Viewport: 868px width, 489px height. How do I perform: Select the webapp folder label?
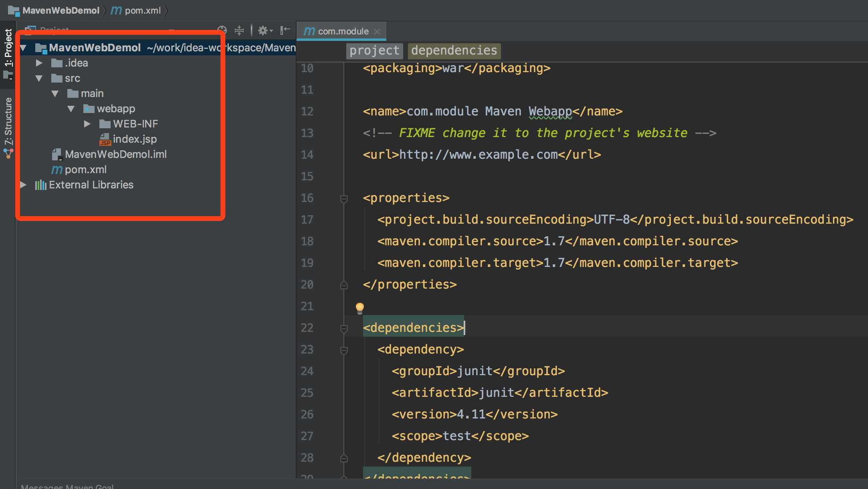(x=116, y=109)
